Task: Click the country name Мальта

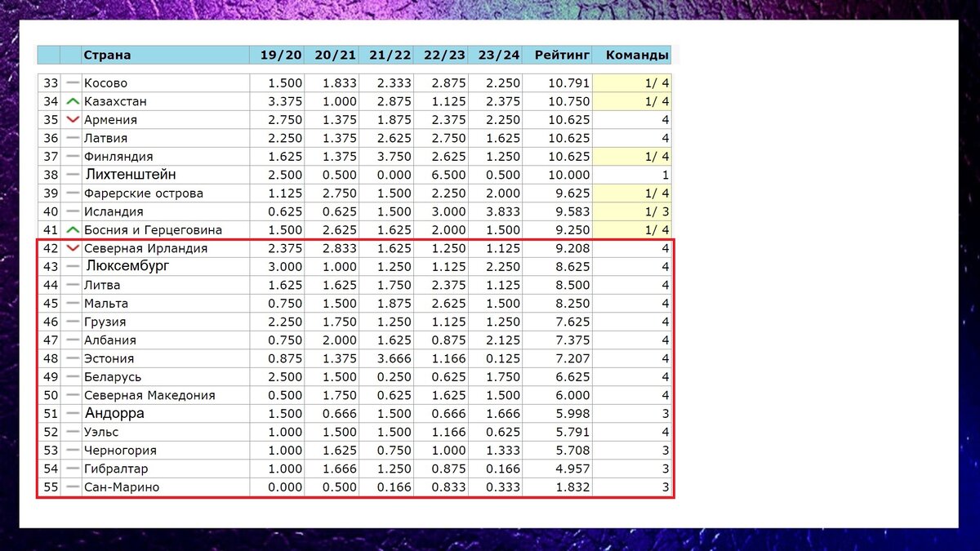Action: click(x=106, y=304)
